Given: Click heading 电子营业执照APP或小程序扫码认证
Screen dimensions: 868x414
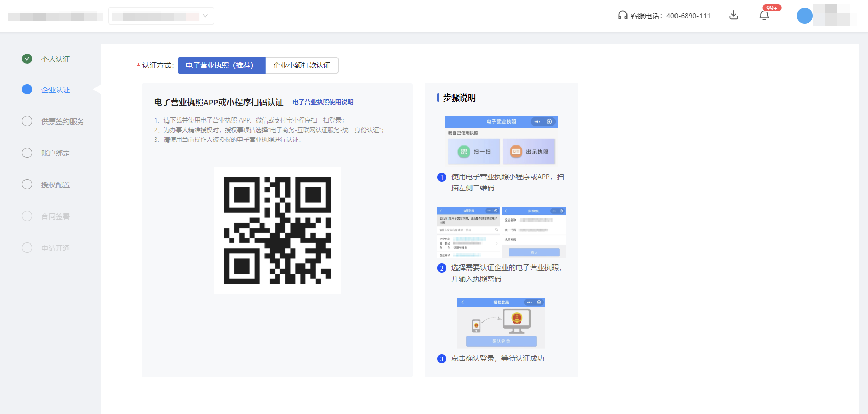Looking at the screenshot, I should pos(219,102).
